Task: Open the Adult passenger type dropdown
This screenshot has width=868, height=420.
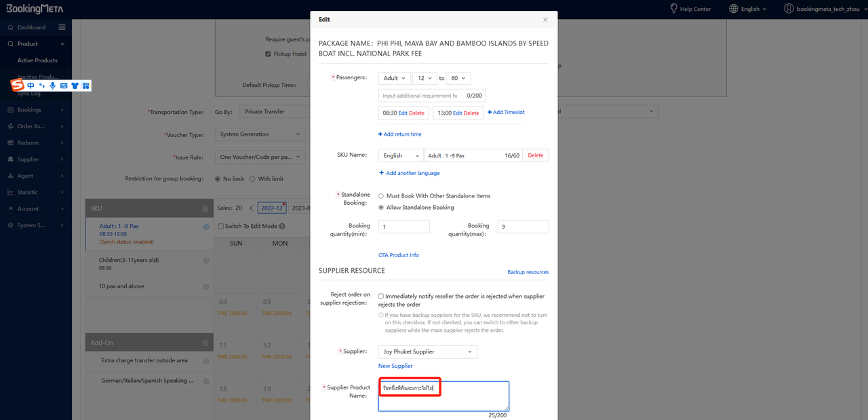Action: pyautogui.click(x=395, y=79)
